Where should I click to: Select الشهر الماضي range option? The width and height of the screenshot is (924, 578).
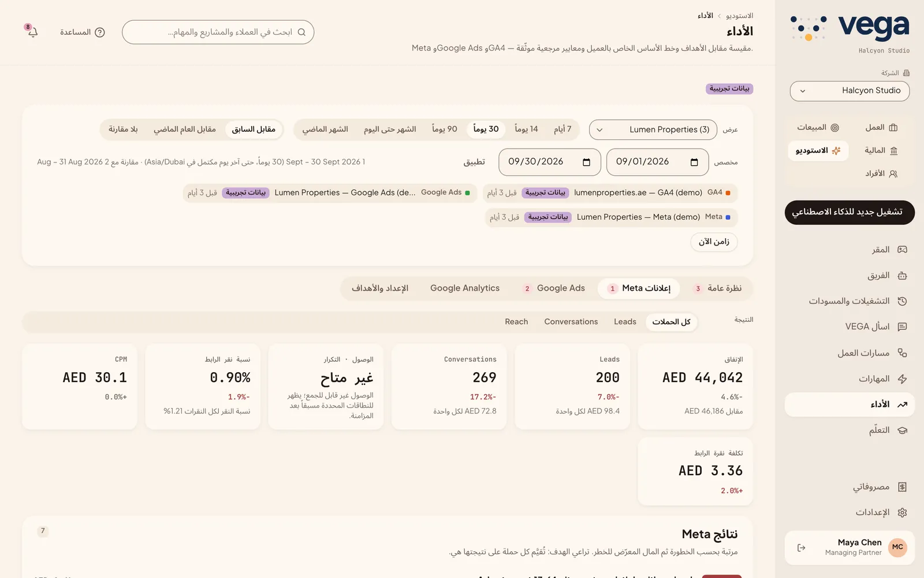coord(325,129)
